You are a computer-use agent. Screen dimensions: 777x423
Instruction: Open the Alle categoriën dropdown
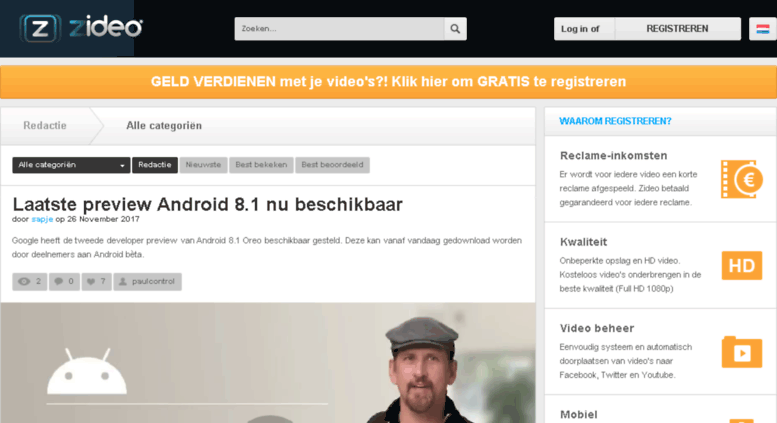71,165
